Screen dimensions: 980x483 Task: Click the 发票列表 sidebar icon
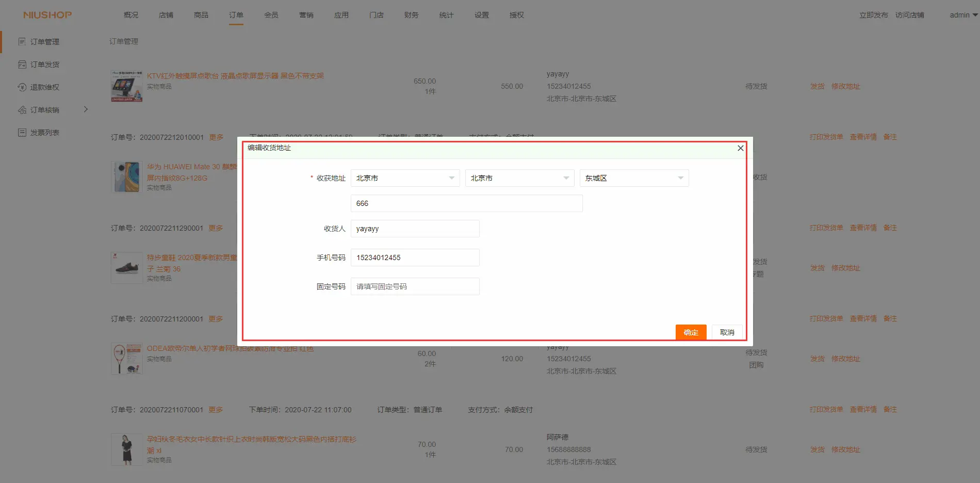tap(22, 133)
